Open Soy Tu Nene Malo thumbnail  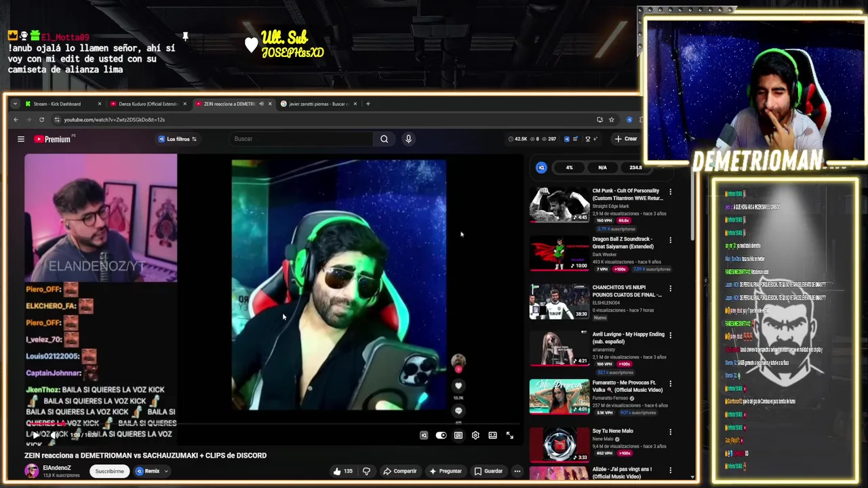click(x=559, y=445)
